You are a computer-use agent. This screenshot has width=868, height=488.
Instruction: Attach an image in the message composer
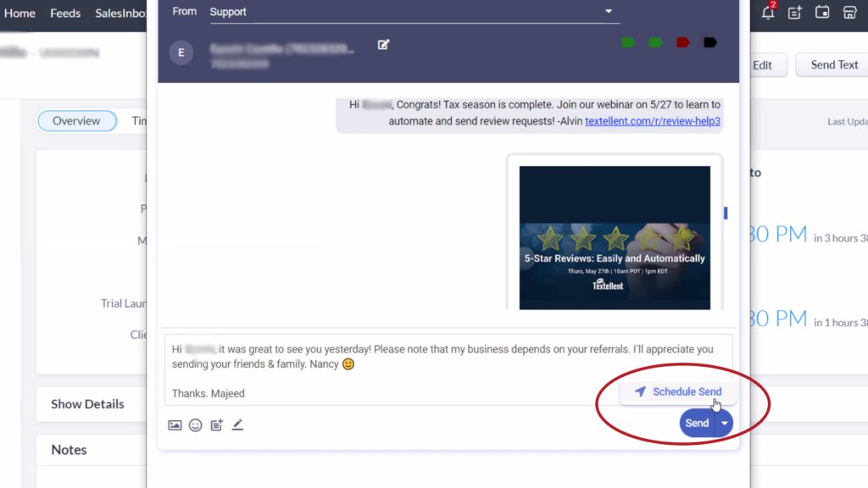(175, 424)
